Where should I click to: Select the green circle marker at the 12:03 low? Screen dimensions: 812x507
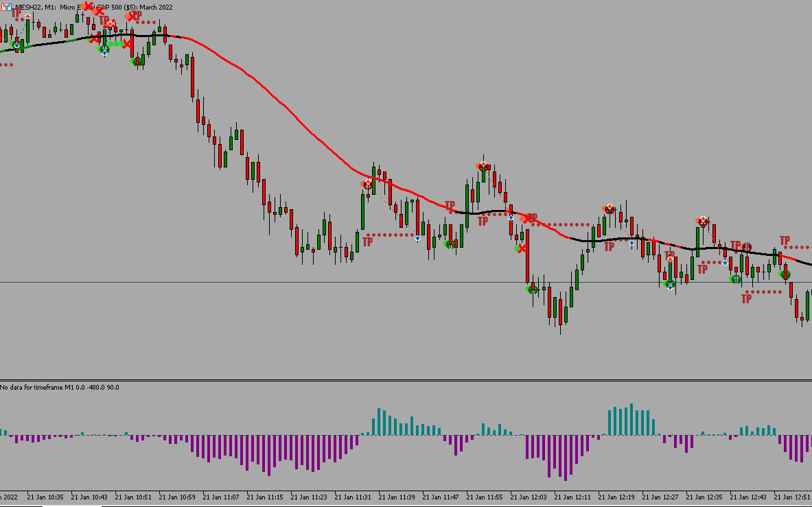coord(533,288)
